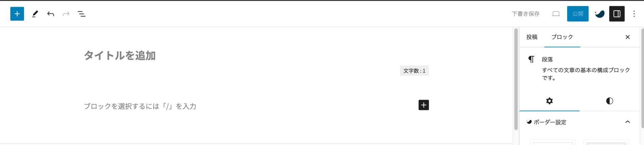Click the black plus add block button

pos(424,105)
